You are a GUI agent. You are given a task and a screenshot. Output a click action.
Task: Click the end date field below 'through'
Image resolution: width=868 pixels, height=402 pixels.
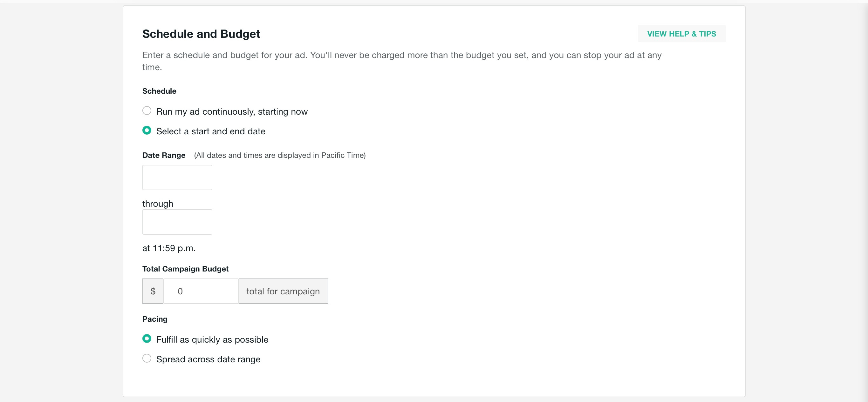pos(177,222)
